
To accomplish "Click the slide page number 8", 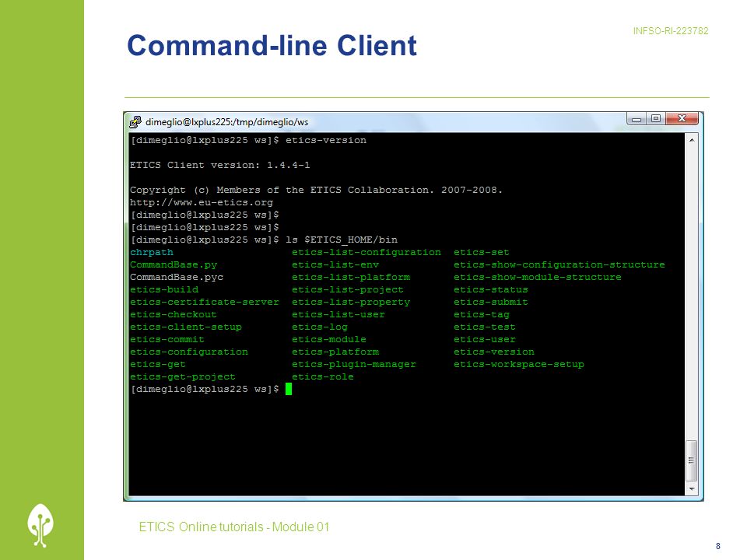I will click(718, 546).
